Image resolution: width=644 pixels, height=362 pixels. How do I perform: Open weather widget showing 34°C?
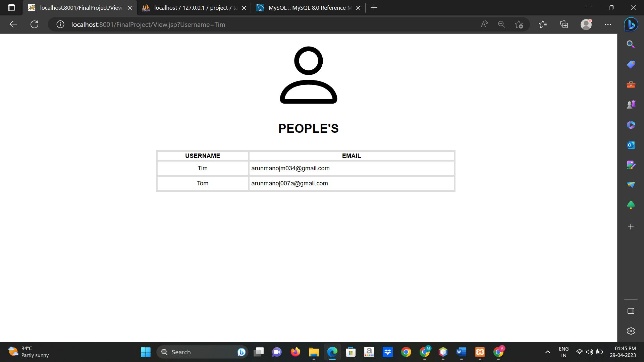click(29, 352)
